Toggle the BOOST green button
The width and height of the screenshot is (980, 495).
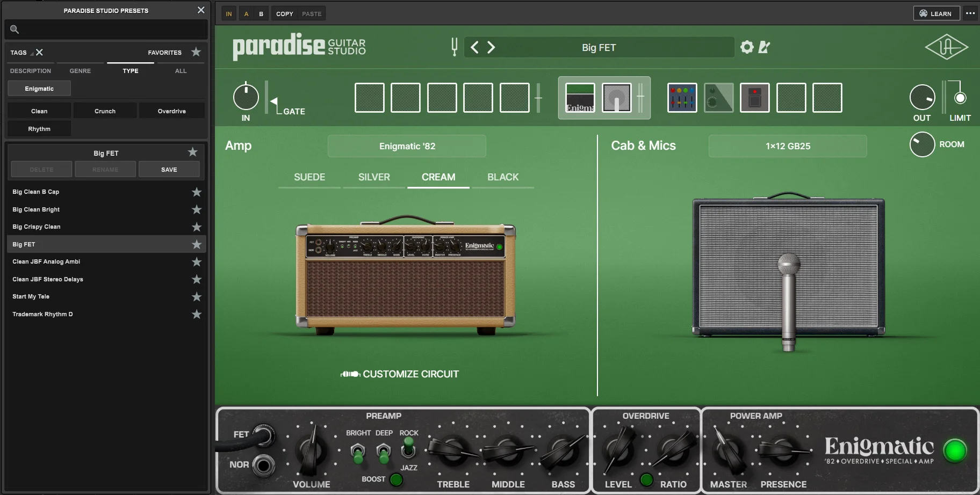[x=397, y=479]
